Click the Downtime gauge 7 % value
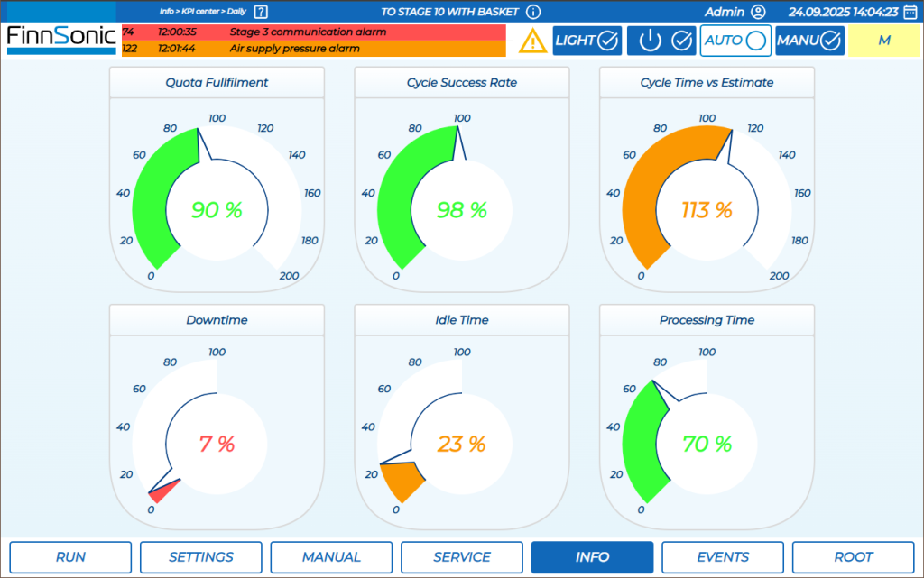Image resolution: width=924 pixels, height=578 pixels. (217, 444)
